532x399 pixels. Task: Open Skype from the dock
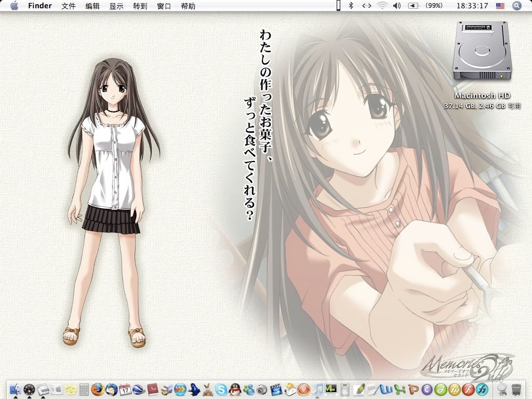point(221,390)
